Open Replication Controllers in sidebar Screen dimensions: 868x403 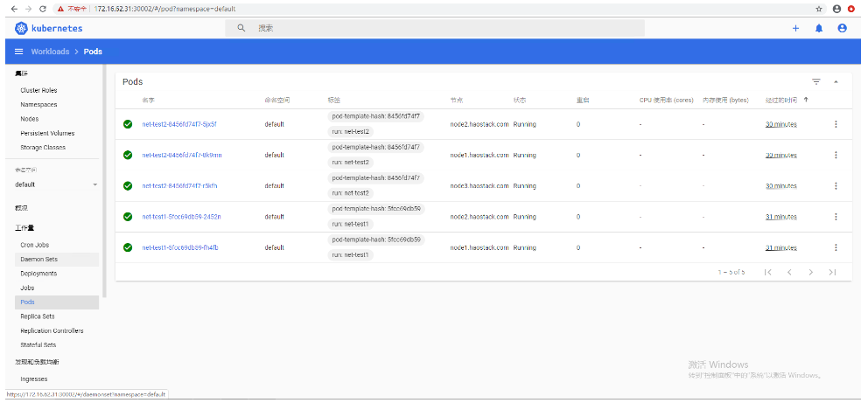coord(52,331)
